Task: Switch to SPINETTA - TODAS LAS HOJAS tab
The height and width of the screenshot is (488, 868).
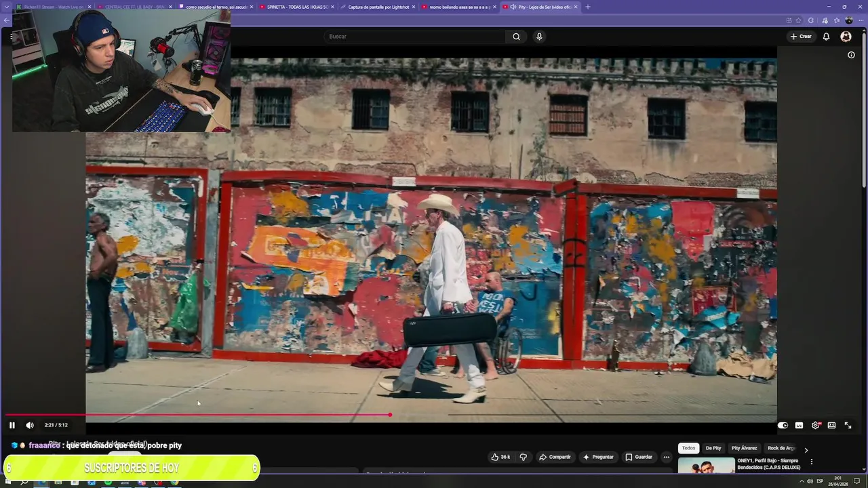Action: [x=297, y=7]
